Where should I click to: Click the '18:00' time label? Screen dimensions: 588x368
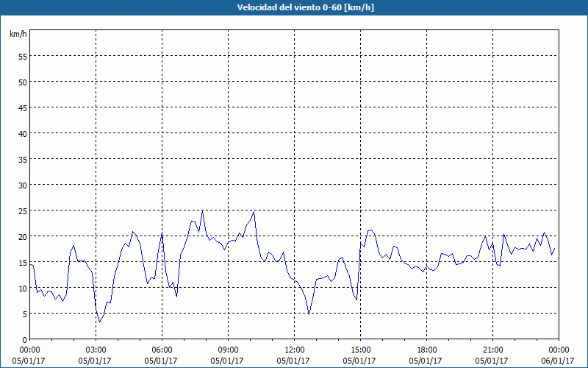(427, 350)
